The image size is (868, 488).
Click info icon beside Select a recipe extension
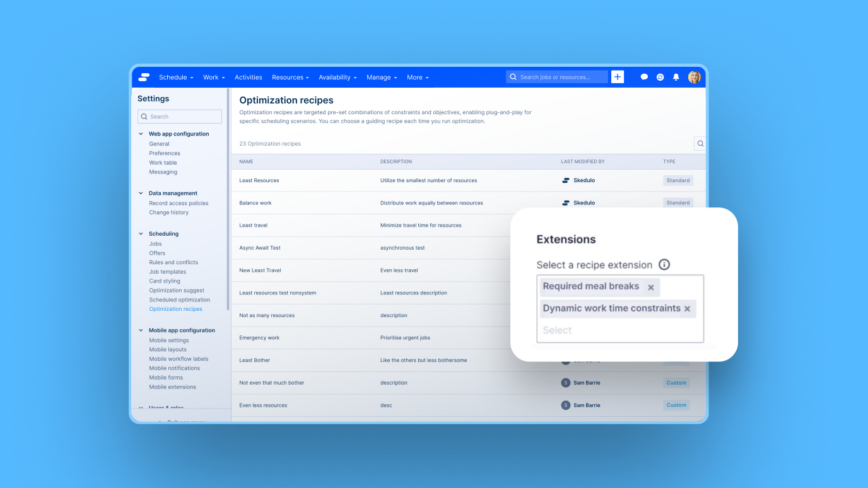(x=664, y=265)
